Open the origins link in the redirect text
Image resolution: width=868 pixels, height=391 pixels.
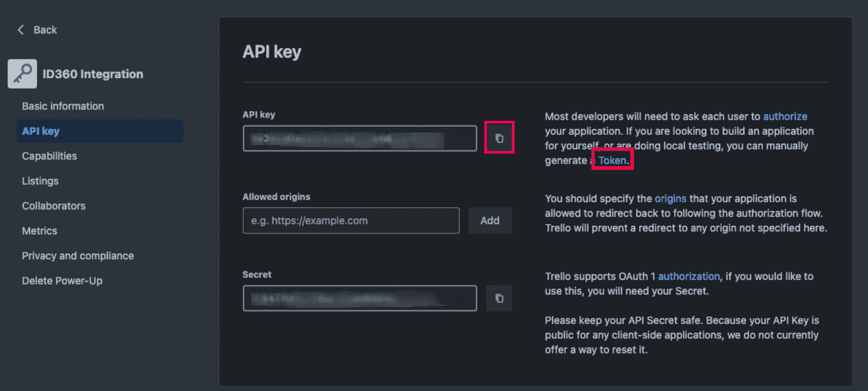tap(670, 198)
